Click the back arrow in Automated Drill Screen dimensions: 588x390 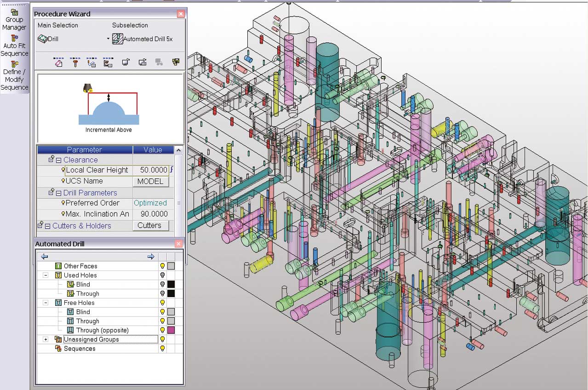pyautogui.click(x=45, y=257)
